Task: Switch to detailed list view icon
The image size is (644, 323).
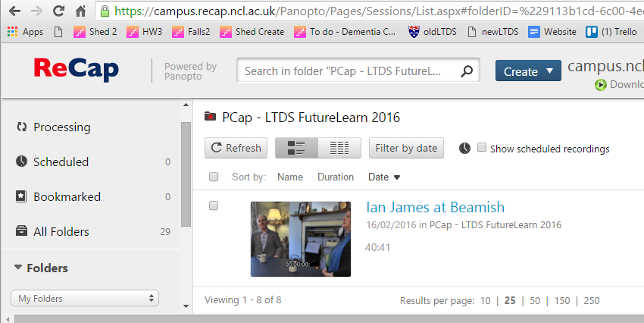Action: click(296, 148)
